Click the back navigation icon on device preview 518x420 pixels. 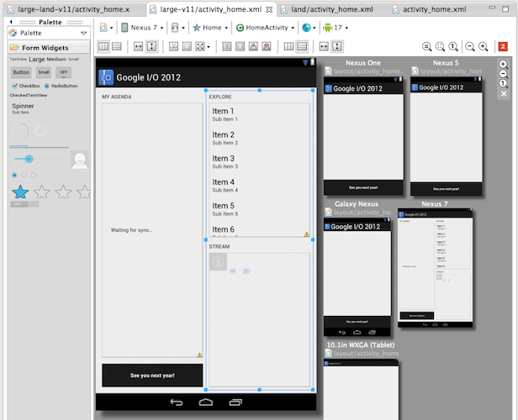coord(176,402)
